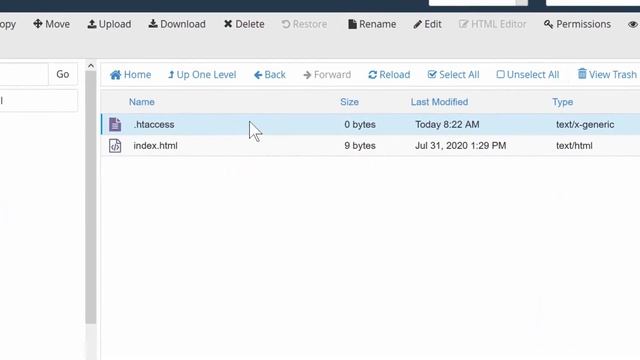This screenshot has width=640, height=360.
Task: Click the sidebar scroll up arrow
Action: coord(91,66)
